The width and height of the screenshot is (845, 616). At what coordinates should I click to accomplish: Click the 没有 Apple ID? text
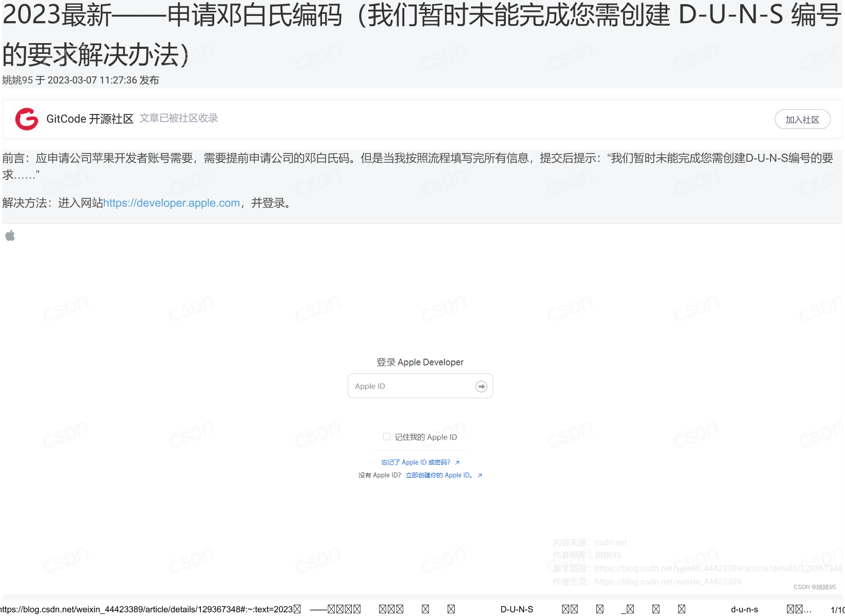[380, 475]
